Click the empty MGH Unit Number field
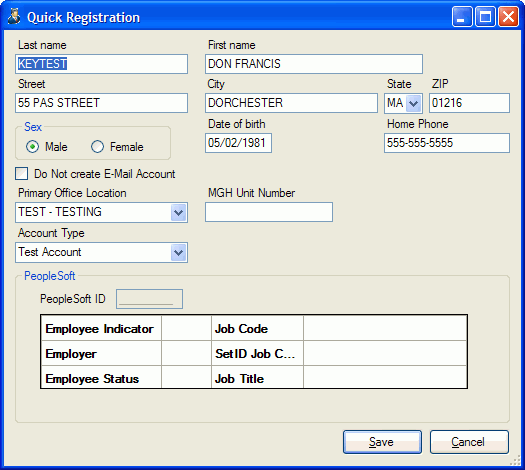 pyautogui.click(x=269, y=212)
